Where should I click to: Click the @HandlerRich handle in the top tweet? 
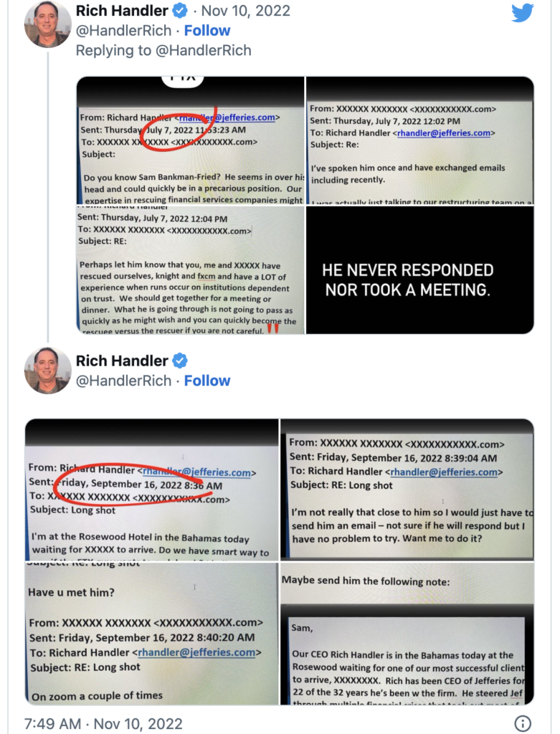(x=123, y=30)
